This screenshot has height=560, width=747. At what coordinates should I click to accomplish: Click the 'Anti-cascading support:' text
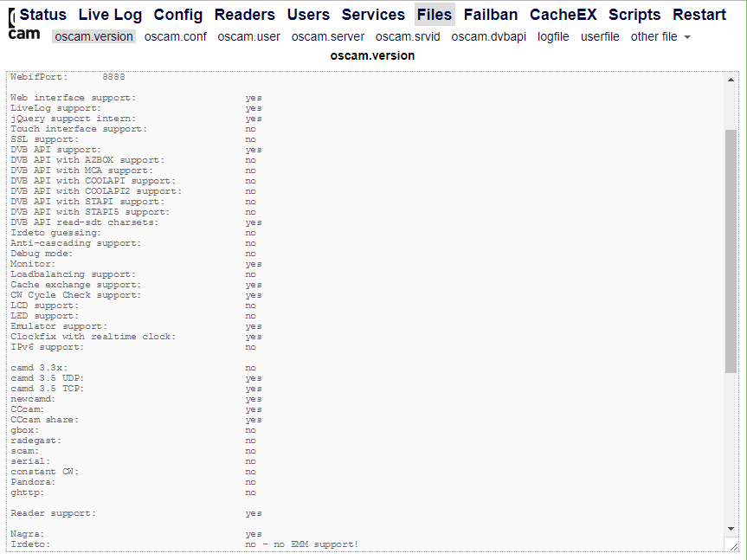point(76,243)
